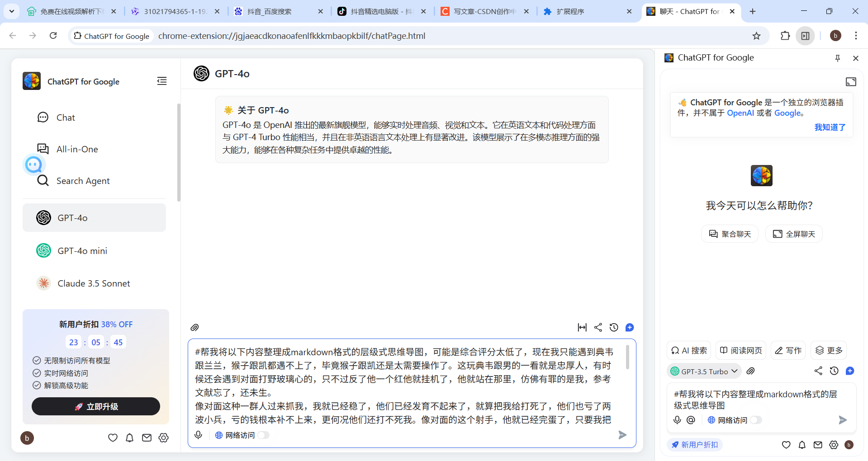Collapse sidebar with the menu-fold icon

[x=162, y=81]
